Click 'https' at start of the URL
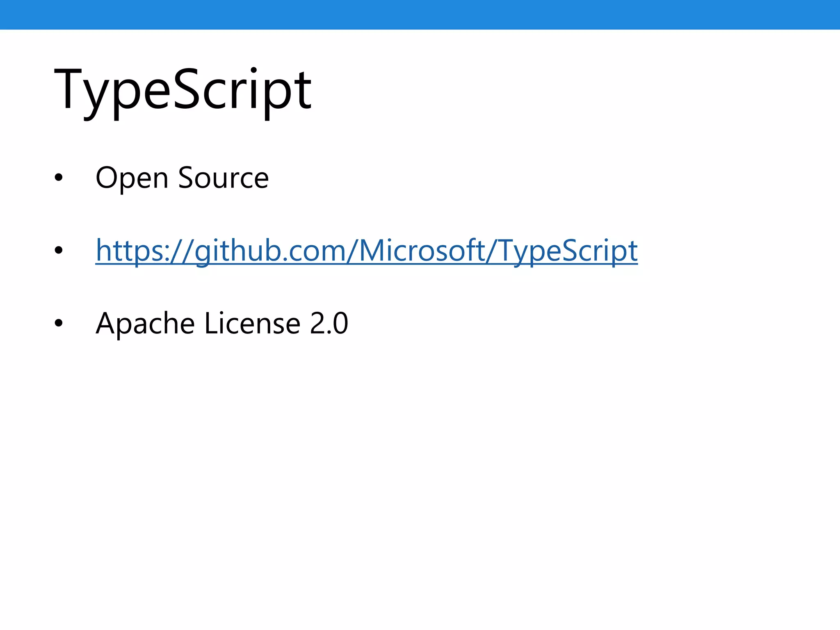The width and height of the screenshot is (840, 630). tap(129, 250)
